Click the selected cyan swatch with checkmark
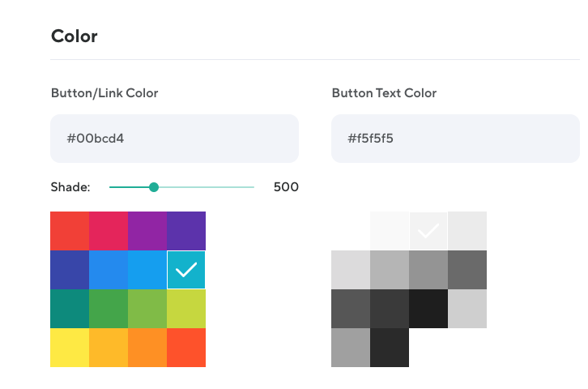Image resolution: width=588 pixels, height=389 pixels. coord(186,270)
